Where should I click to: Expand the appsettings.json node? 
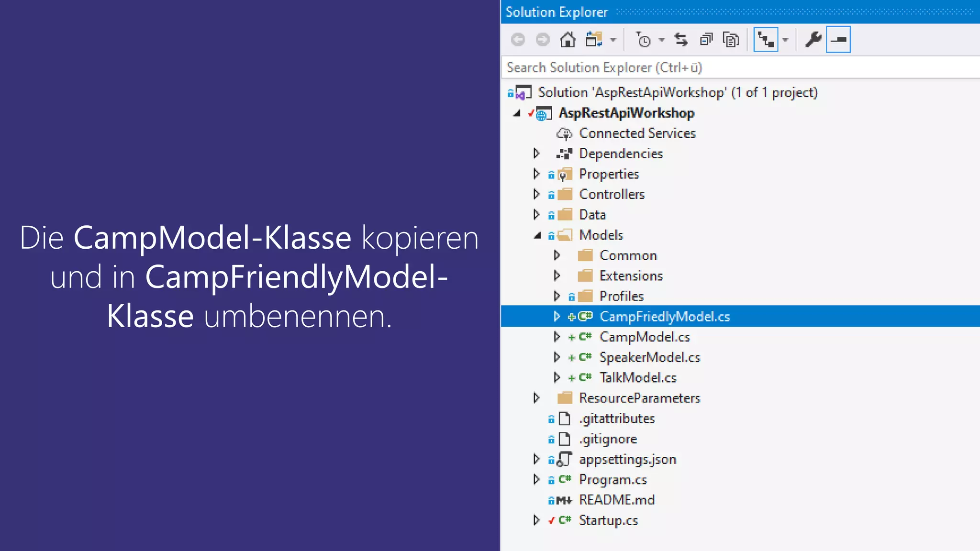tap(536, 459)
